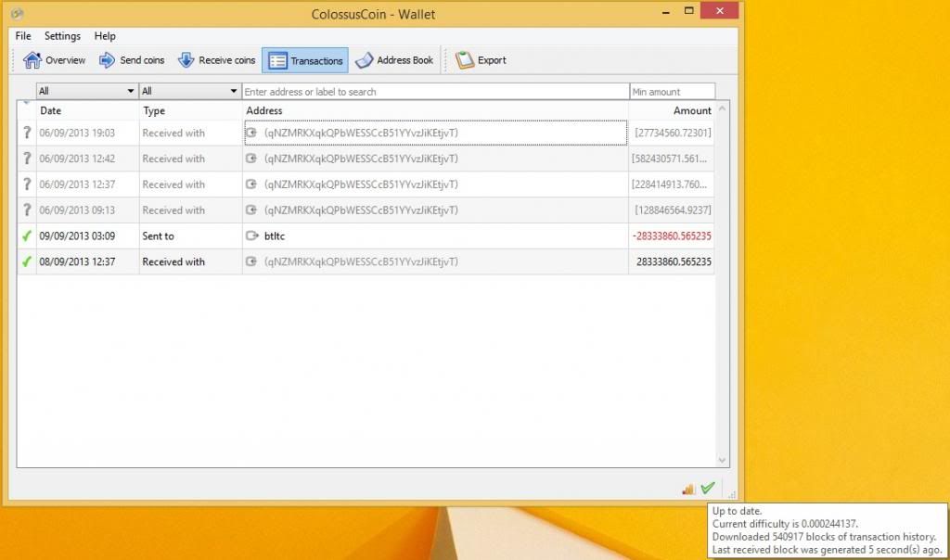Click the network connections signal icon
This screenshot has height=560, width=950.
(x=688, y=489)
